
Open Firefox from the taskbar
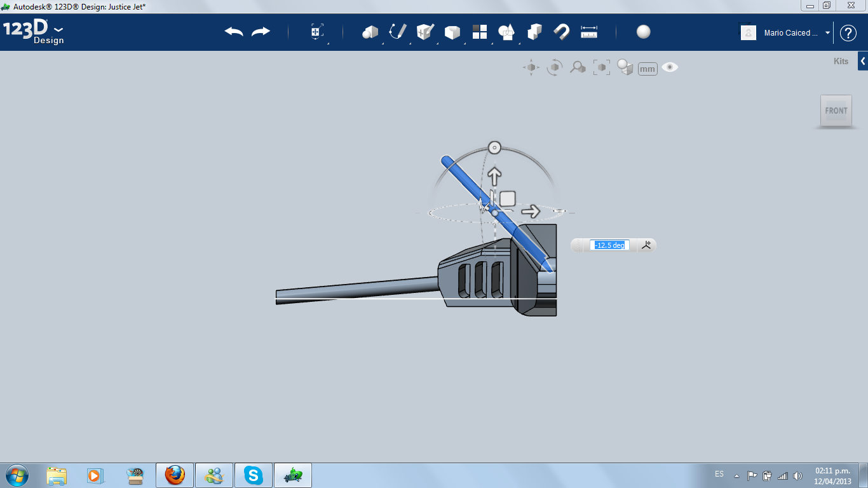point(175,475)
